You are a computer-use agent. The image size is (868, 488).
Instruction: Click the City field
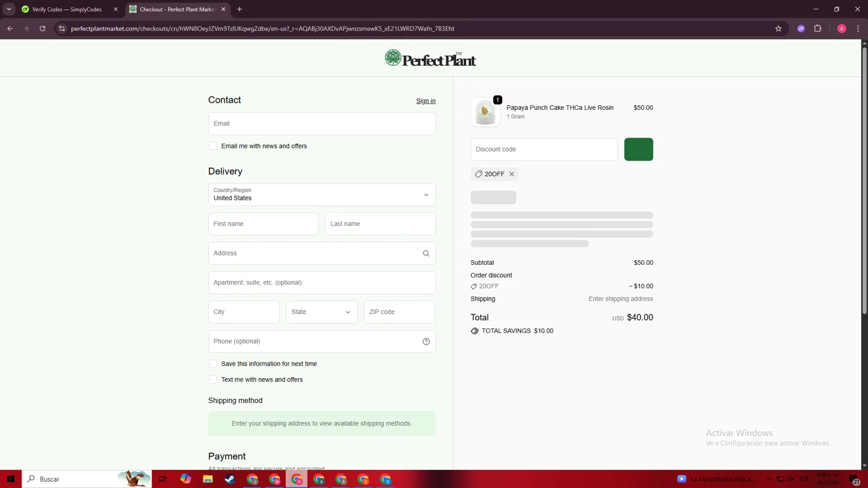[x=244, y=312]
